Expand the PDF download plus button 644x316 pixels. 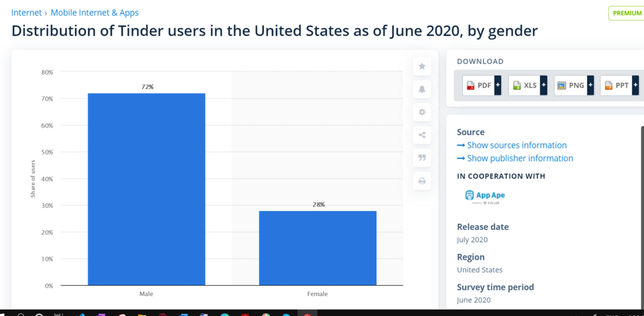pyautogui.click(x=498, y=85)
